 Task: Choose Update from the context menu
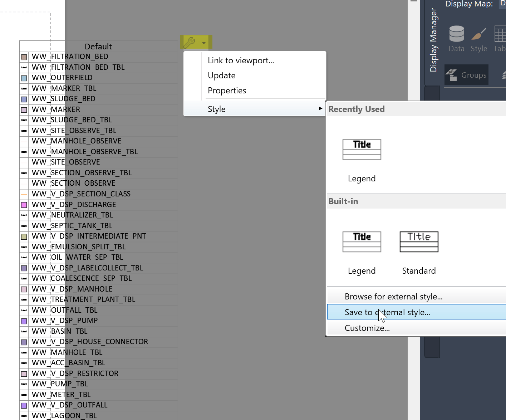[221, 75]
